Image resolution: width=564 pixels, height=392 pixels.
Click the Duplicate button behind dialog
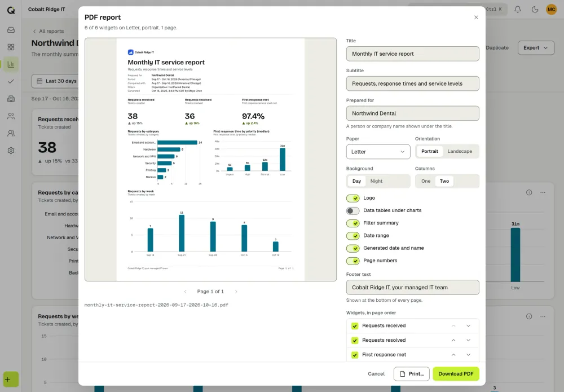pyautogui.click(x=497, y=48)
